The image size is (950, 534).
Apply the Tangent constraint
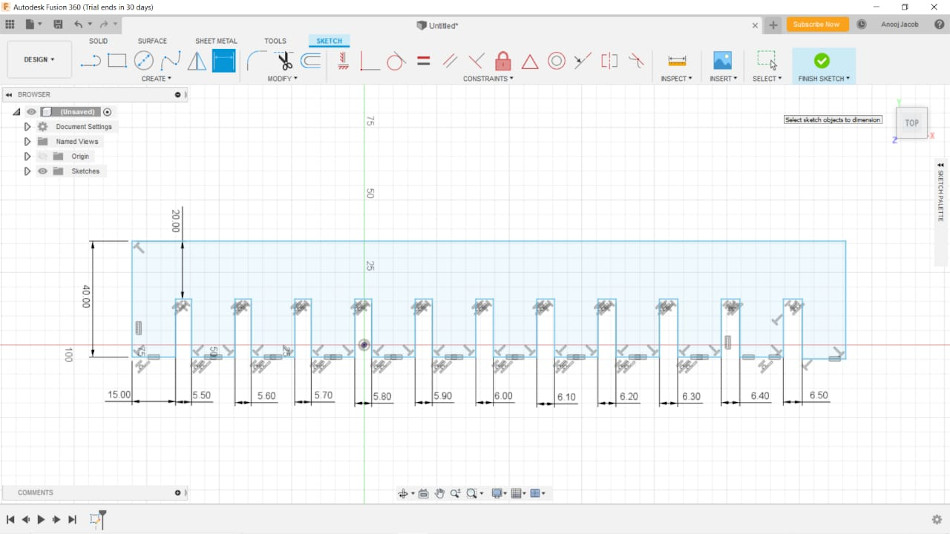pos(396,61)
